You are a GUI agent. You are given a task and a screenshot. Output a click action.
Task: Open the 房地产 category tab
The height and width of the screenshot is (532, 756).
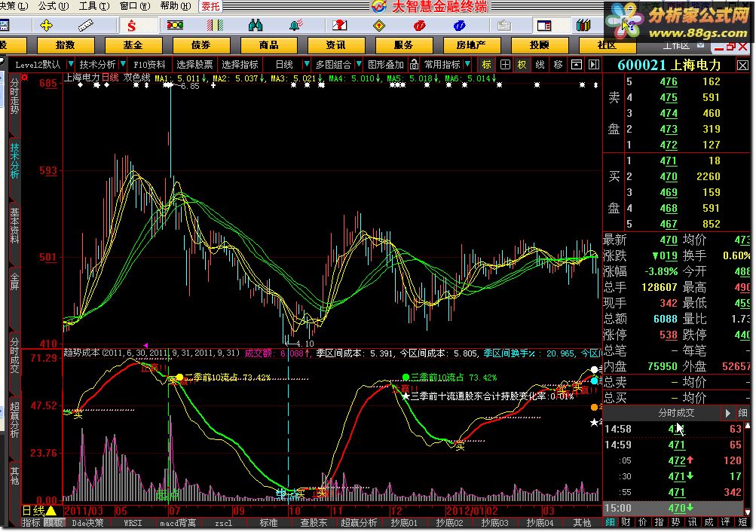click(x=471, y=45)
